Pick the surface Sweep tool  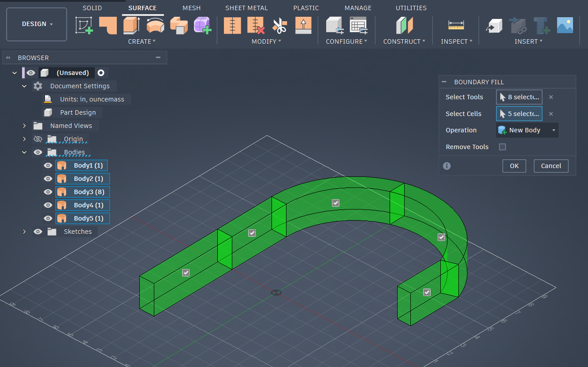coord(179,25)
